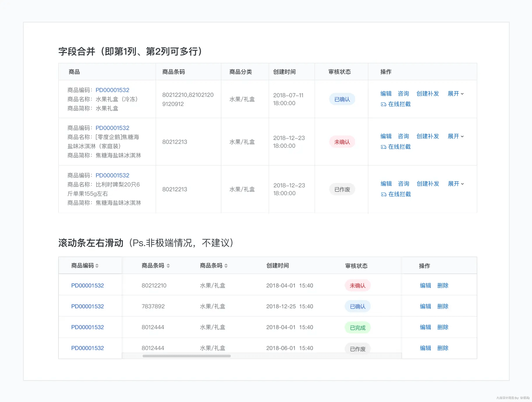Viewport: 532px width, 402px height.
Task: Click 编辑 in the 2018-06-01 row
Action: click(425, 348)
